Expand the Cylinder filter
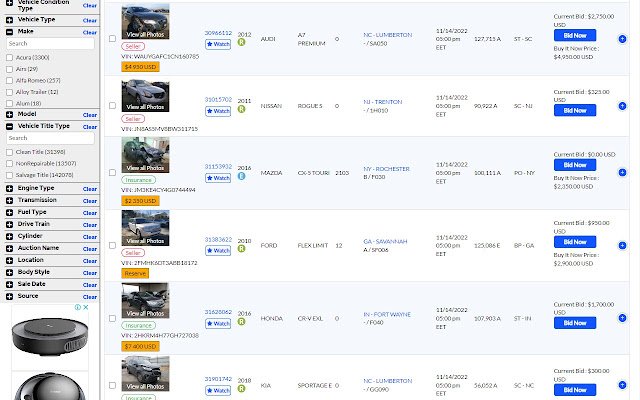The width and height of the screenshot is (640, 400). pos(9,236)
